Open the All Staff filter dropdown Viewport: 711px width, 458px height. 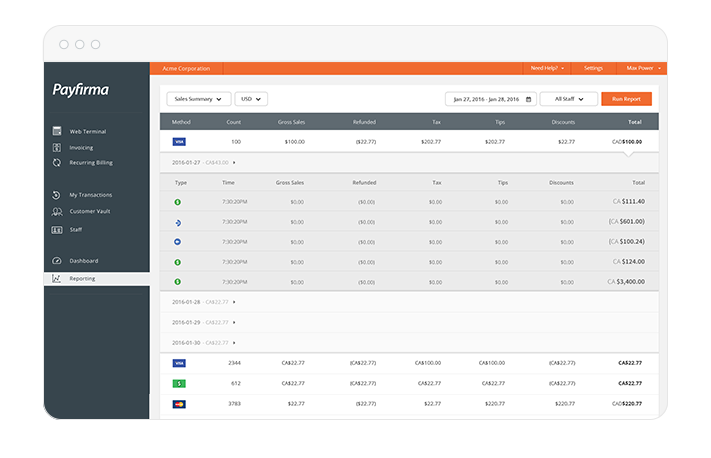coord(569,99)
